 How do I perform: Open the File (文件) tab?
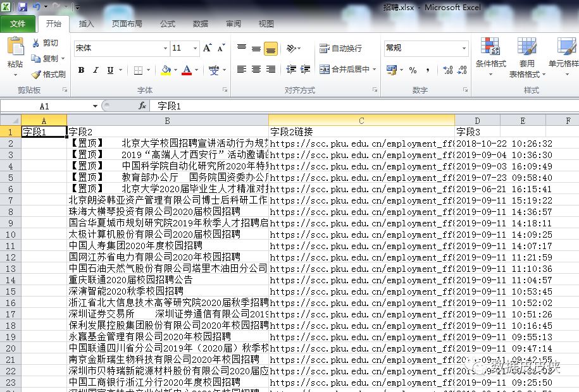18,24
